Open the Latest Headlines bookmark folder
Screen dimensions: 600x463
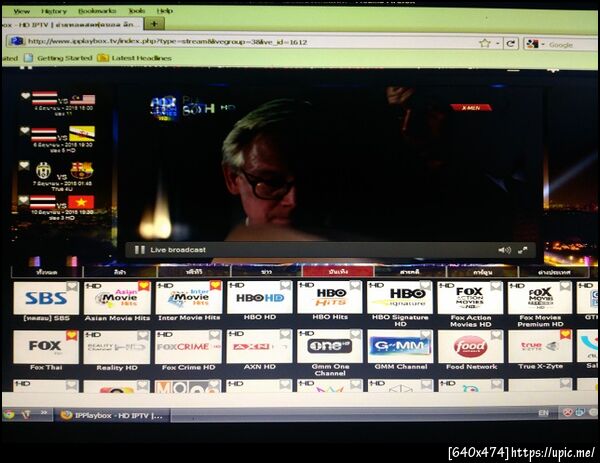[x=135, y=58]
